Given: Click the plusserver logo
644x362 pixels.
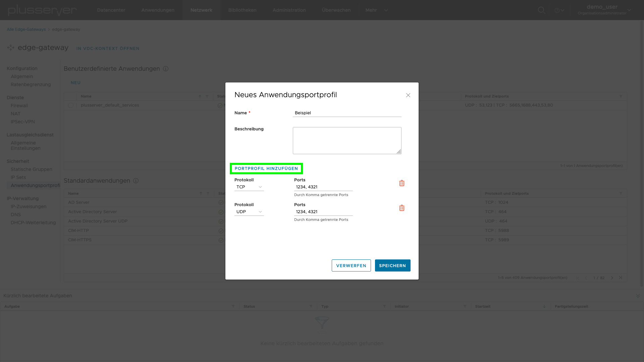Looking at the screenshot, I should click(42, 10).
